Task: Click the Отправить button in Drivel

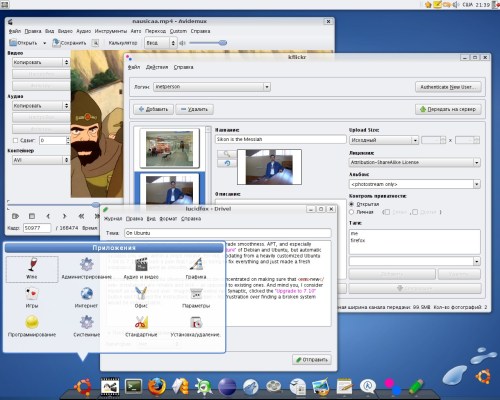Action: coord(312,360)
